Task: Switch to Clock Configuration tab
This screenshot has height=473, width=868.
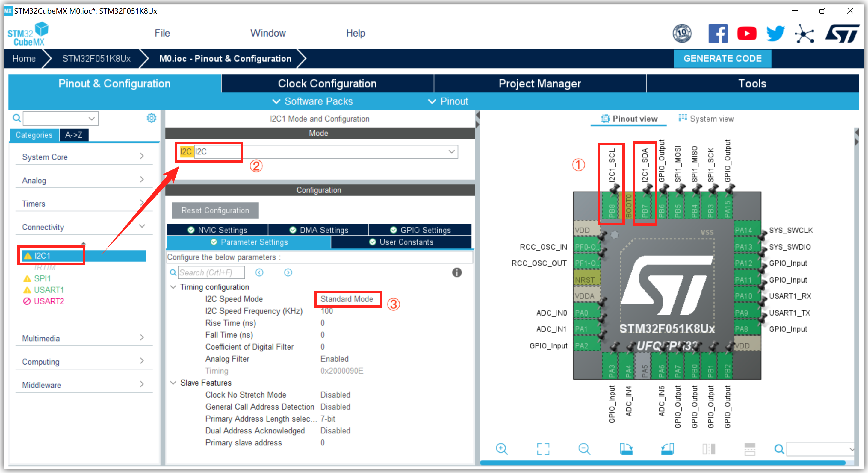Action: pyautogui.click(x=327, y=83)
